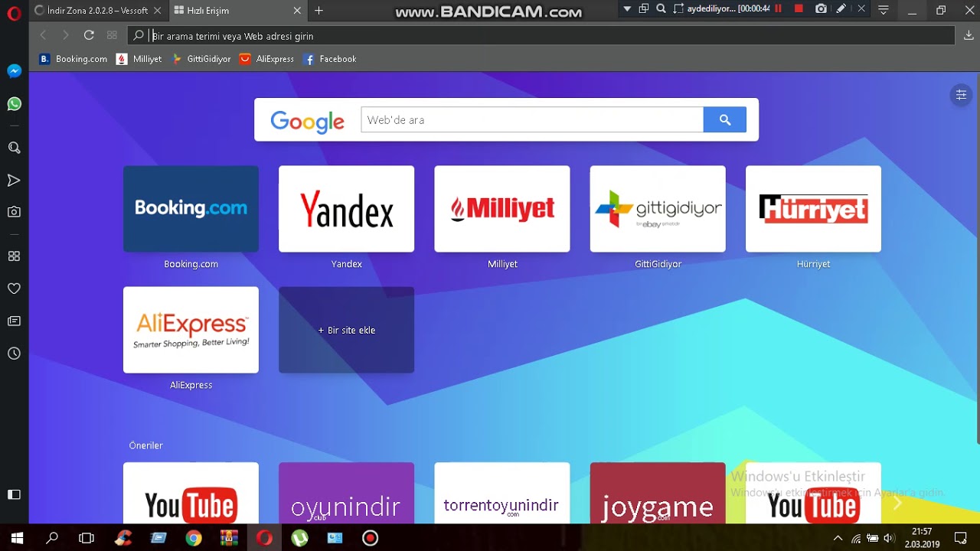Click the address bar input field
The height and width of the screenshot is (551, 980).
(x=540, y=36)
